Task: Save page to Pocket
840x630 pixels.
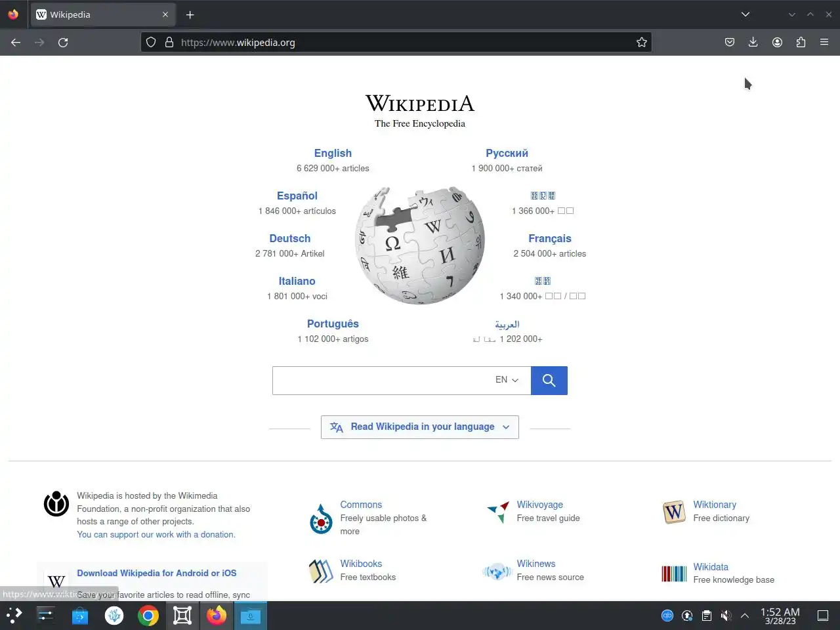Action: coord(730,42)
